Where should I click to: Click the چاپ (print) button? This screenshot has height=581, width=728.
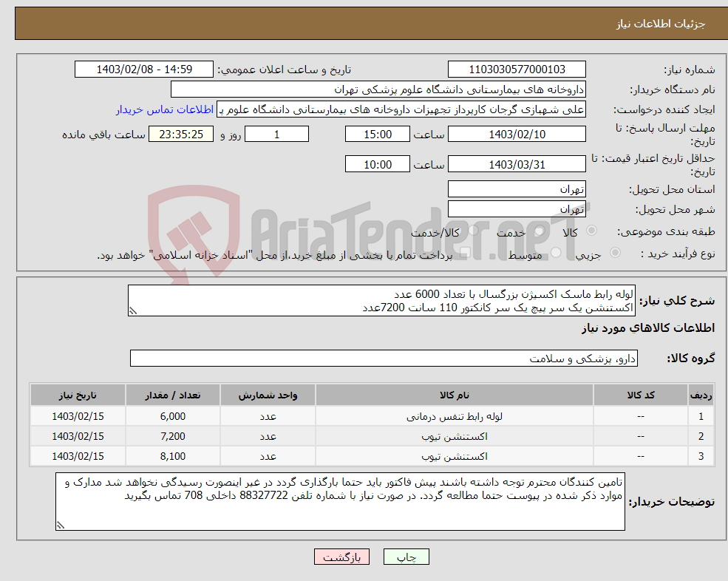pyautogui.click(x=406, y=557)
